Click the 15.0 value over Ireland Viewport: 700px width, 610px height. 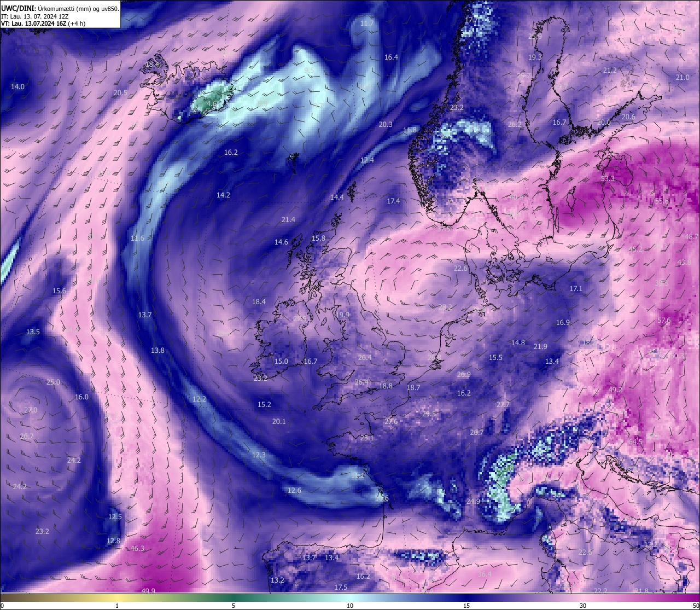(281, 361)
